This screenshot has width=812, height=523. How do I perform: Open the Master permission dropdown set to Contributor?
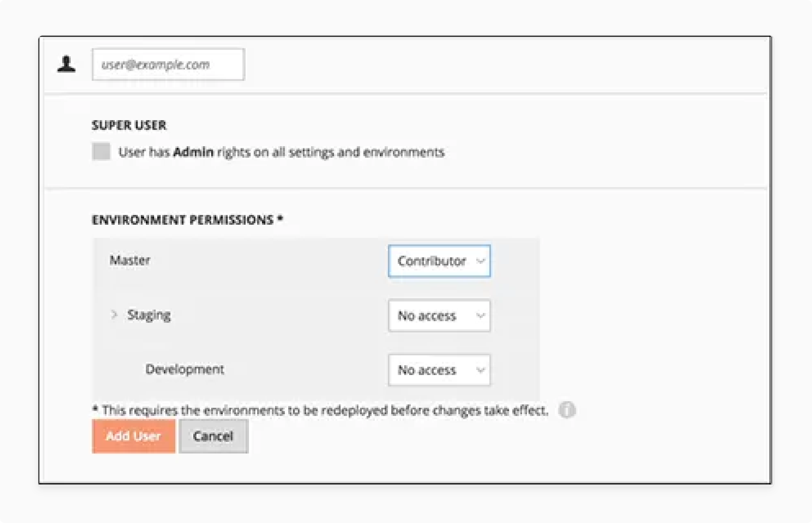click(x=439, y=261)
